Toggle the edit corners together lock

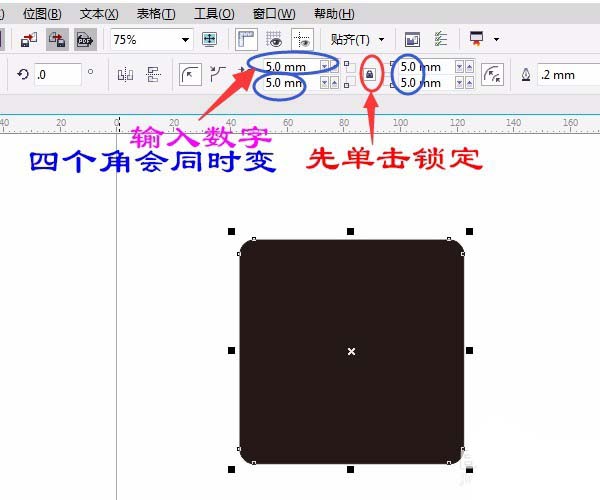click(x=370, y=74)
